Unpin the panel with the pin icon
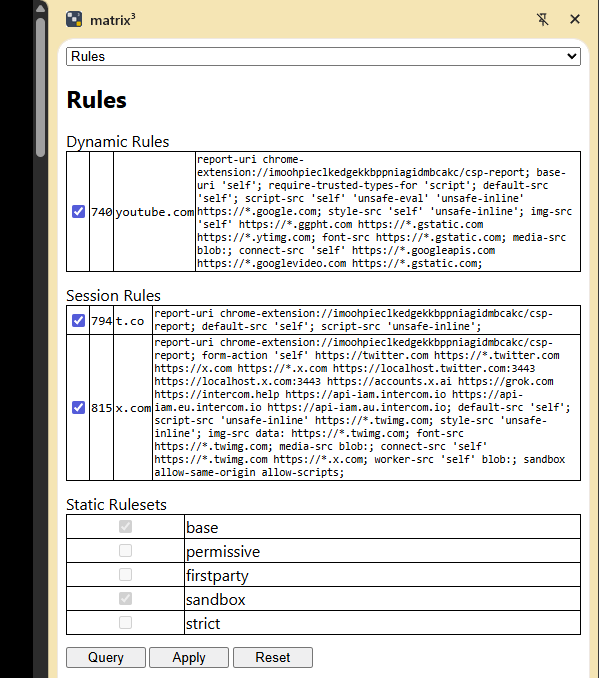This screenshot has height=678, width=599. point(542,19)
